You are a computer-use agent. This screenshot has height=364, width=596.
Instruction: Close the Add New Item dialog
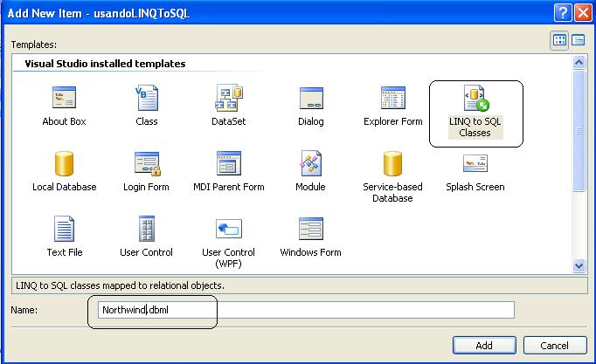pyautogui.click(x=583, y=13)
